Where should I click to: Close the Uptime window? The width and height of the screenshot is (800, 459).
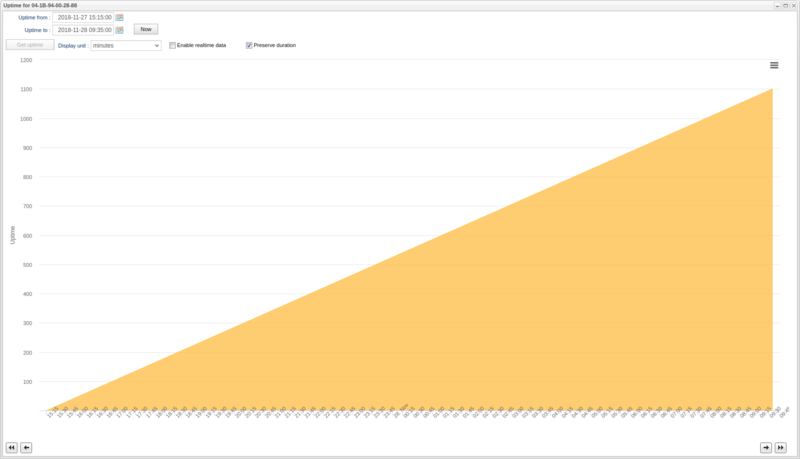click(793, 5)
